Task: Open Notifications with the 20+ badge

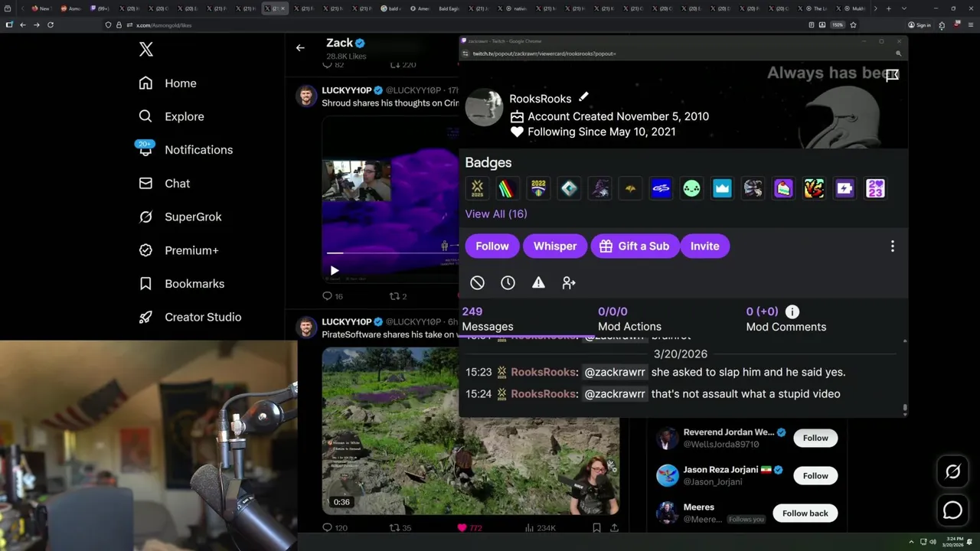Action: (185, 149)
